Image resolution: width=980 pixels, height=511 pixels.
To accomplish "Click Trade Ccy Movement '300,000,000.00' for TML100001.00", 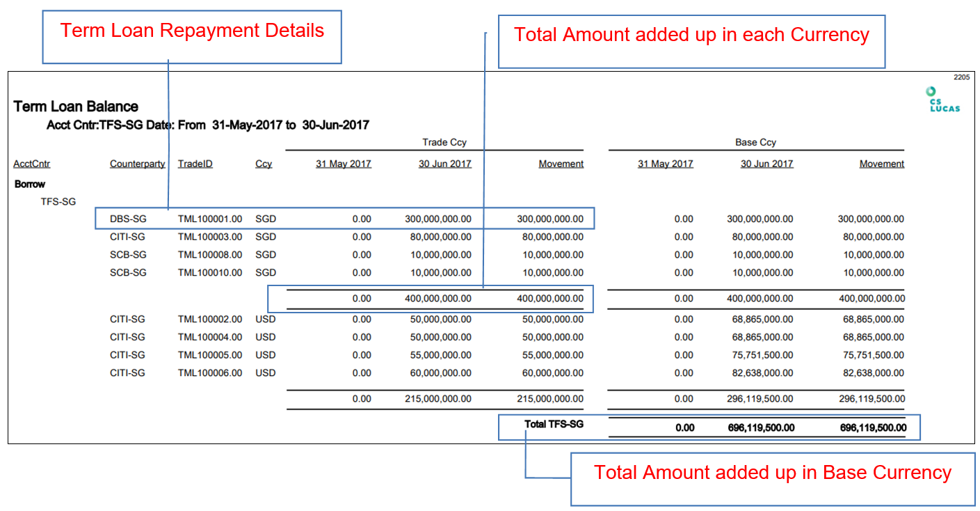I will [550, 219].
